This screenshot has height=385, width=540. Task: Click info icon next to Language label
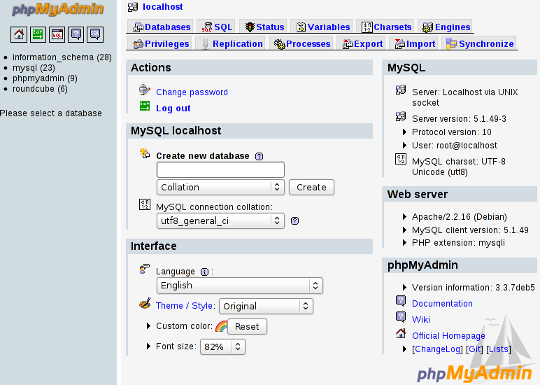pos(205,272)
